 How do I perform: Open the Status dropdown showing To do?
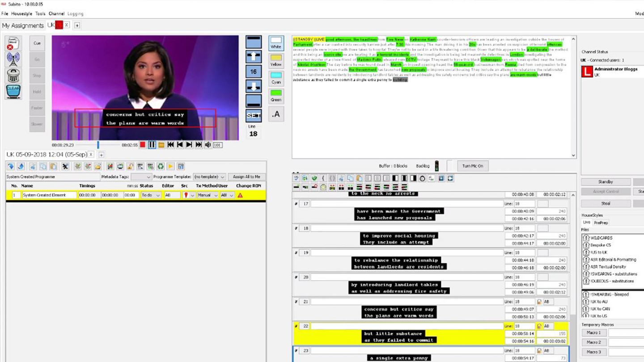(x=151, y=195)
